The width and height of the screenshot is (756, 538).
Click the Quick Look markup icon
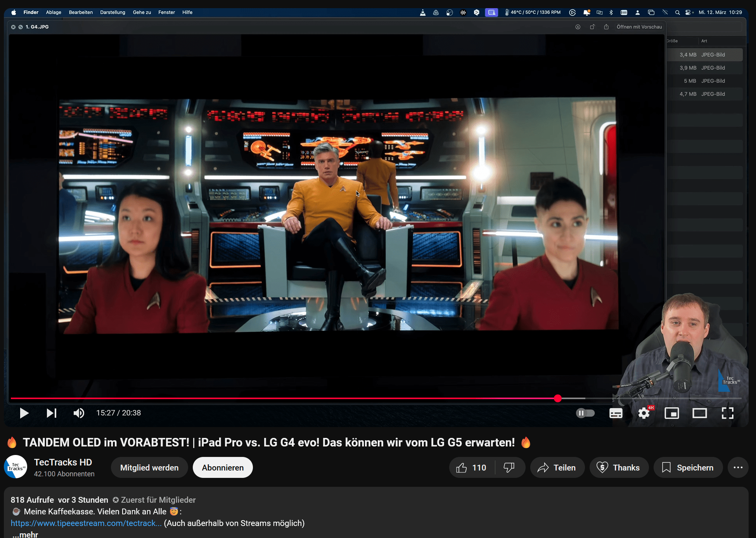[x=578, y=27]
